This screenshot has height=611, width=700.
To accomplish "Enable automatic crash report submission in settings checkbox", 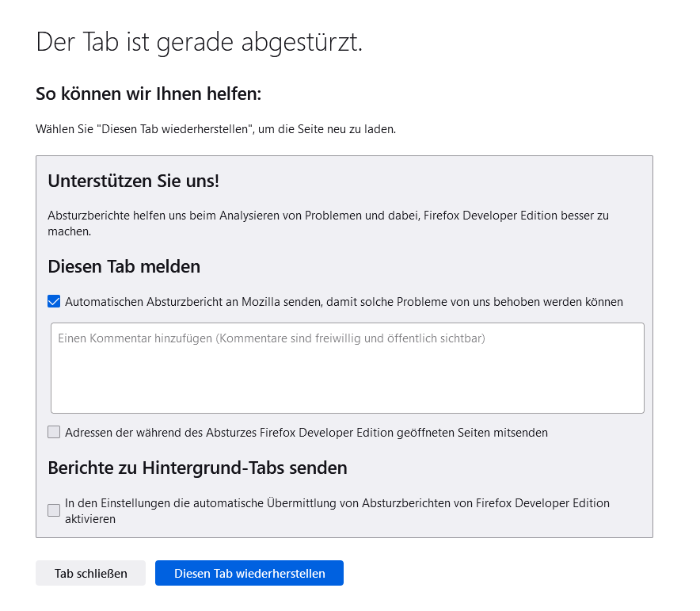I will click(54, 510).
